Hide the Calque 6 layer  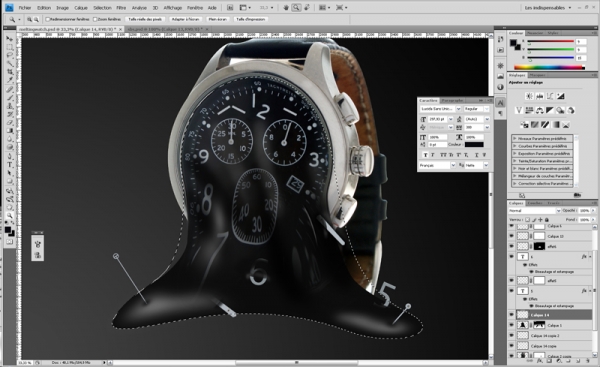pos(512,226)
